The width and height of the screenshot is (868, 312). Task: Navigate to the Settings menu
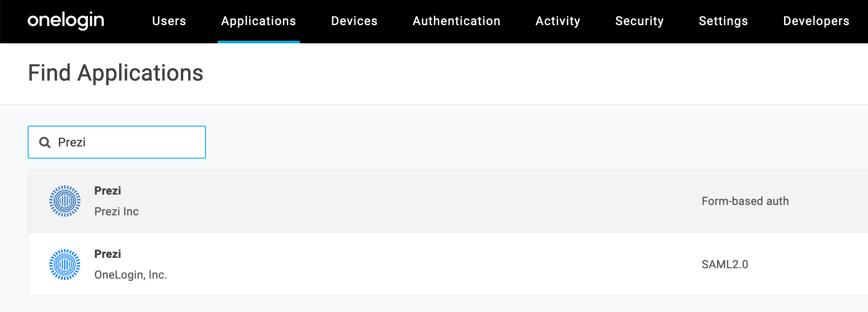coord(723,21)
